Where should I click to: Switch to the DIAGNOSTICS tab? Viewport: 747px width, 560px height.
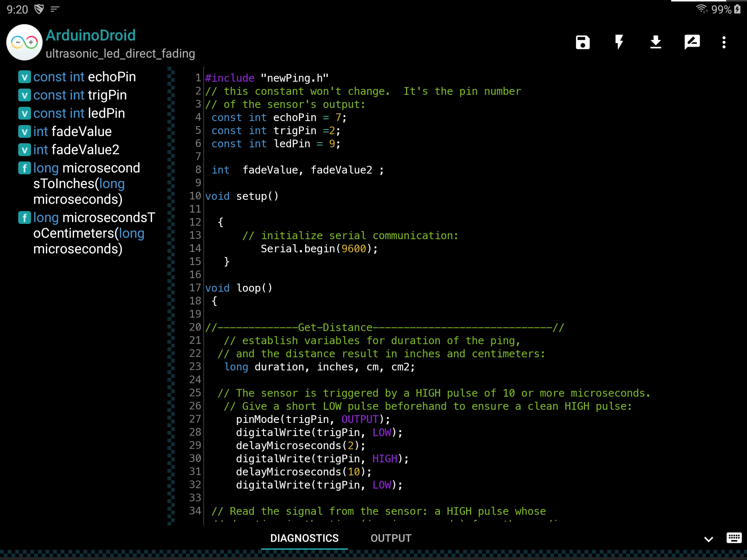[304, 538]
